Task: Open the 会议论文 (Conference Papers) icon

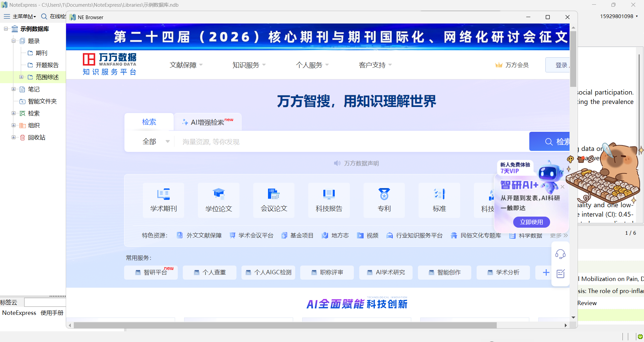Action: pos(273,199)
